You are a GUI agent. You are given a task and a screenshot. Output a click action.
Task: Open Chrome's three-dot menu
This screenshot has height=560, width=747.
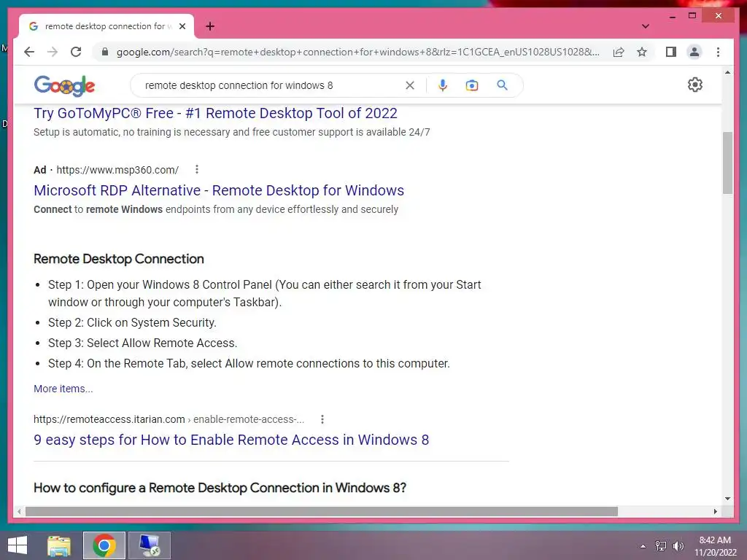tap(718, 52)
